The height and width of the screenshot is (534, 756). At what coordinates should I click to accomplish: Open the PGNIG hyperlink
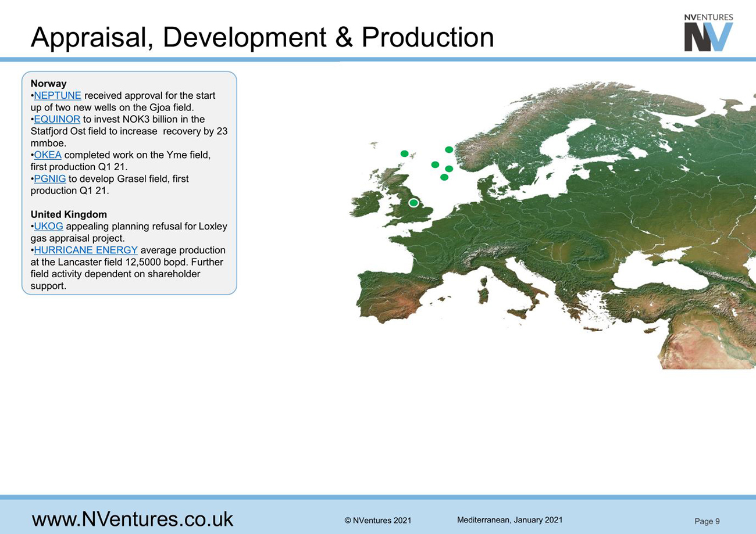tap(50, 179)
